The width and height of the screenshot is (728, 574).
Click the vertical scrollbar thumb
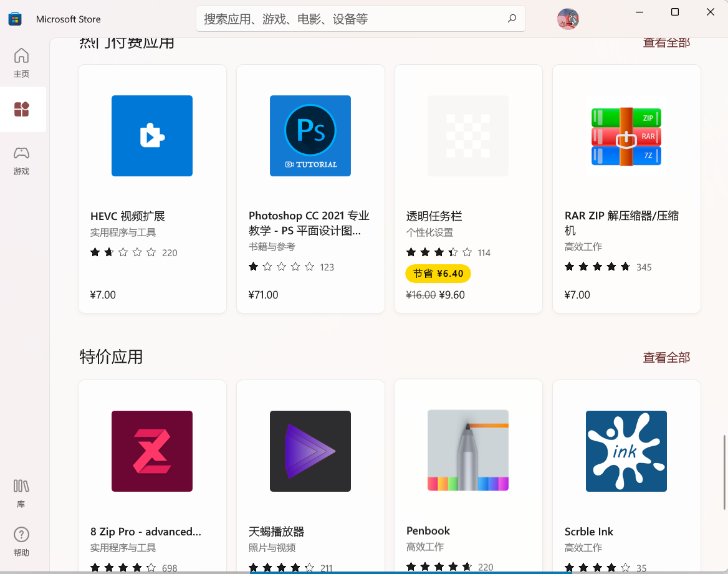coord(724,472)
